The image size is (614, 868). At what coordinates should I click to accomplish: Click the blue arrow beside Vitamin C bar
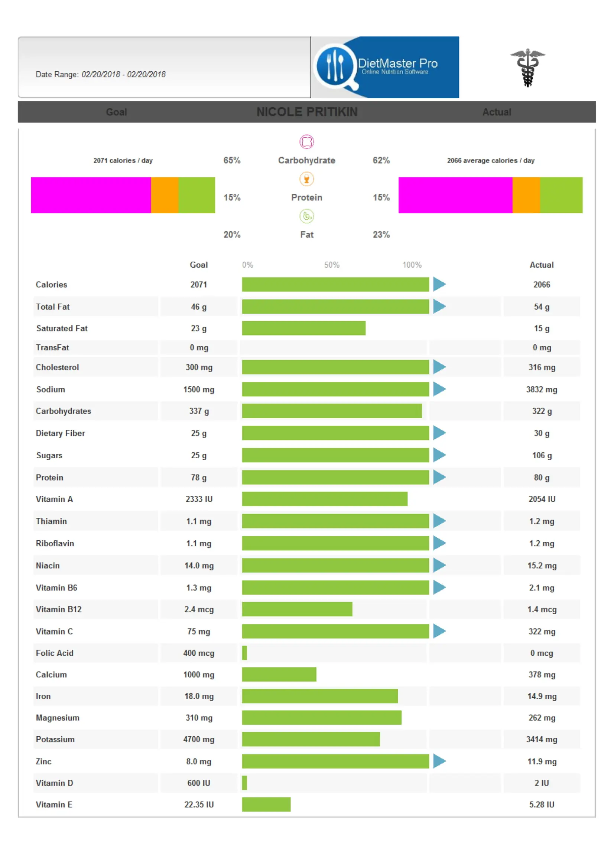coord(439,631)
